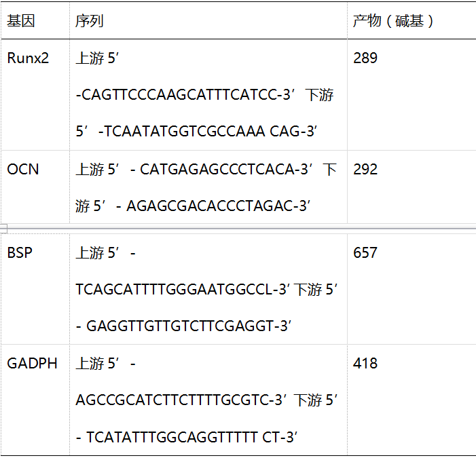Click the product size 418 cell
Image resolution: width=476 pixels, height=458 pixels.
[x=365, y=364]
